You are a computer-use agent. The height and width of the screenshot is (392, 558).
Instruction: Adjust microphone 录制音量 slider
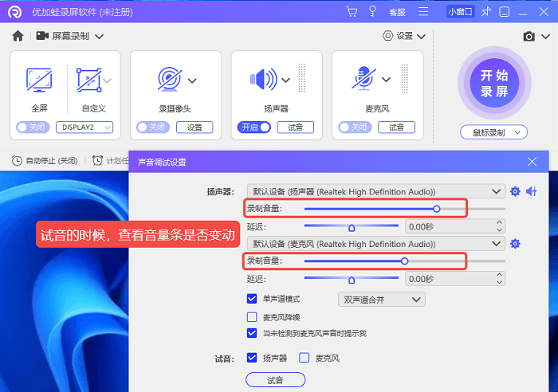[405, 261]
